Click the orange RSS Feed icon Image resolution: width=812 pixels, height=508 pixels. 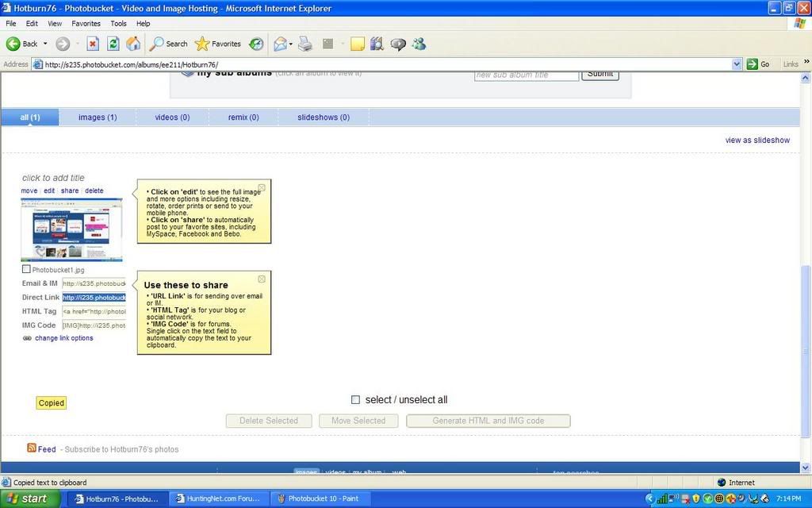(x=32, y=448)
